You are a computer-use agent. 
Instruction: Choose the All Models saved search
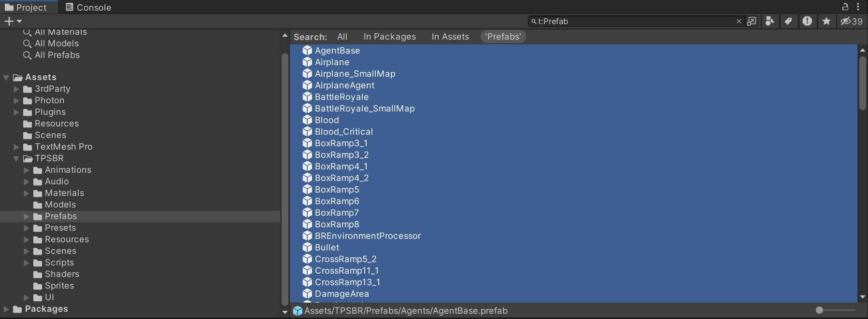[57, 43]
